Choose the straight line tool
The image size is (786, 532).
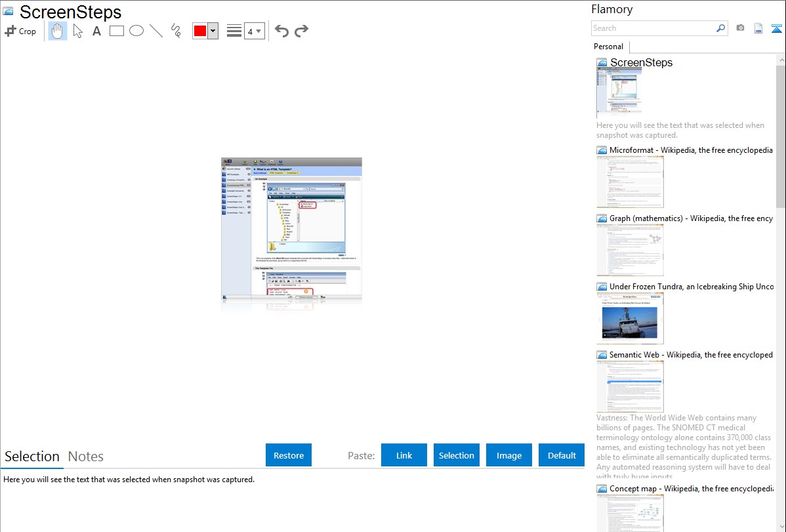point(156,31)
